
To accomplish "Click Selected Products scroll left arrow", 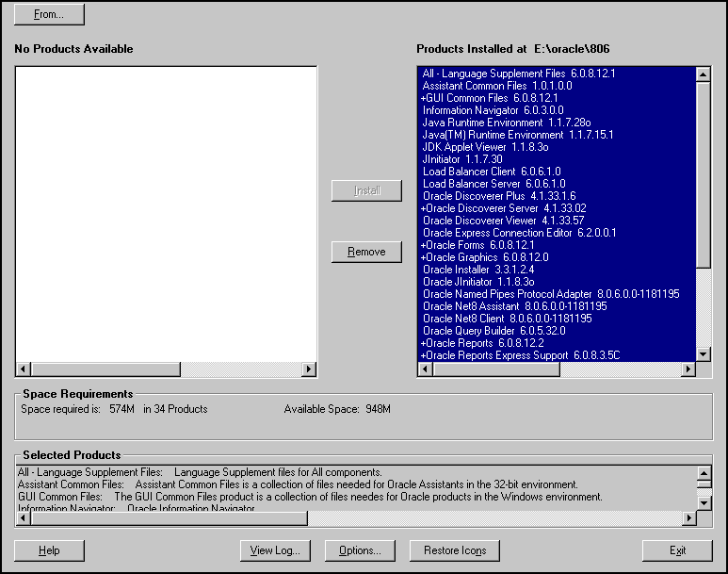I will coord(24,517).
